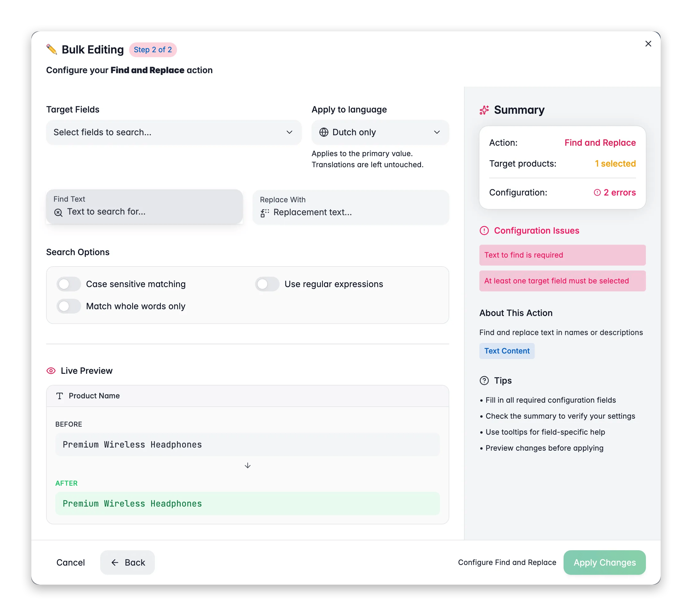692x616 pixels.
Task: Click the search icon in Find Text
Action: 58,212
